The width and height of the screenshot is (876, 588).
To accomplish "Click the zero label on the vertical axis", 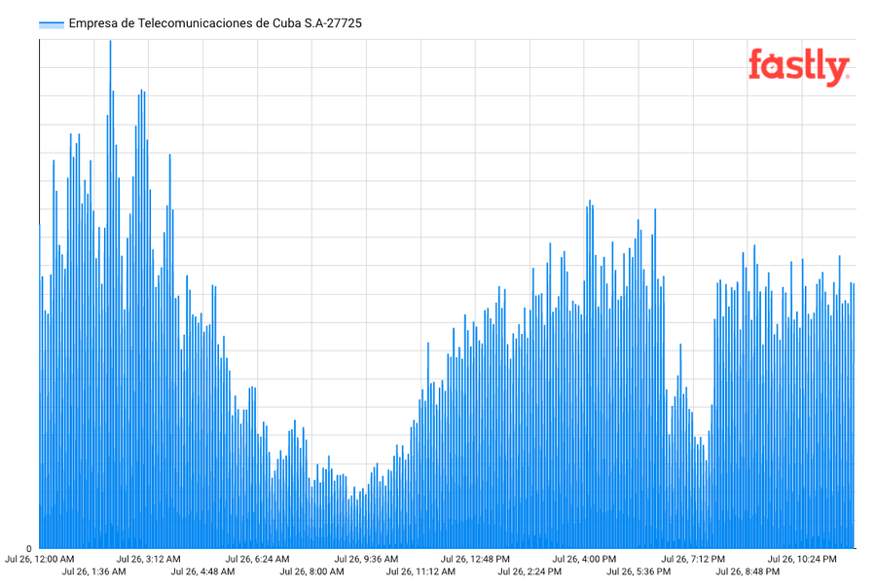I will point(29,549).
